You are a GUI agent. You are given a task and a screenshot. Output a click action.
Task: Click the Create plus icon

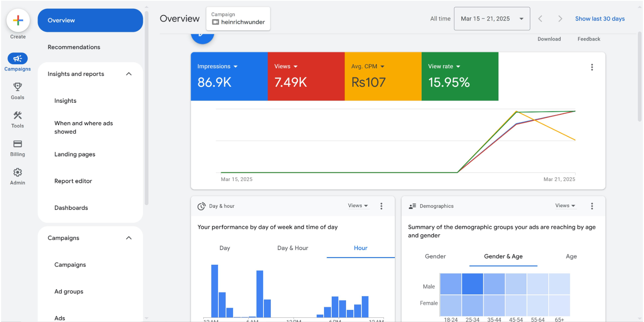pyautogui.click(x=18, y=21)
